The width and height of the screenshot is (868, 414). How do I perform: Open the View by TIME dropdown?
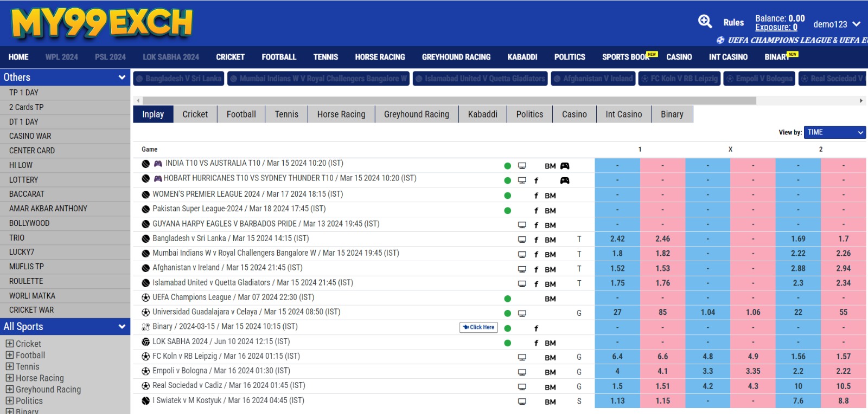pyautogui.click(x=834, y=132)
